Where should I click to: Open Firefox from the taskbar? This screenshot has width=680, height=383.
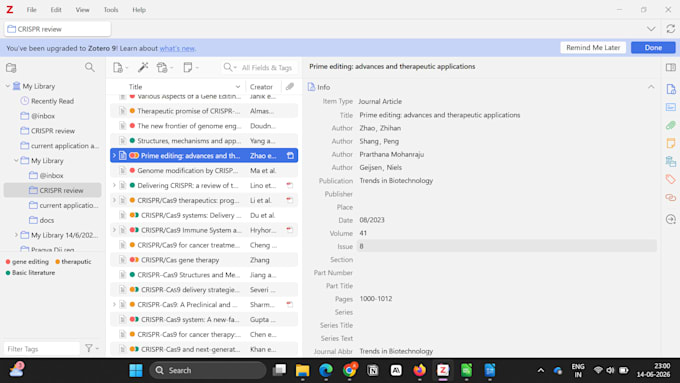coord(419,370)
